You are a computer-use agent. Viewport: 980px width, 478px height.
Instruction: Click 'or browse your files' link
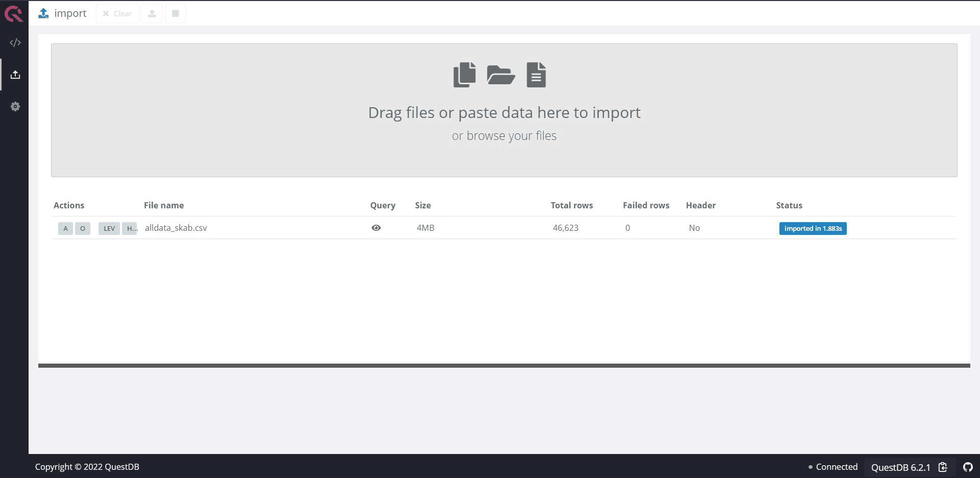pos(504,136)
